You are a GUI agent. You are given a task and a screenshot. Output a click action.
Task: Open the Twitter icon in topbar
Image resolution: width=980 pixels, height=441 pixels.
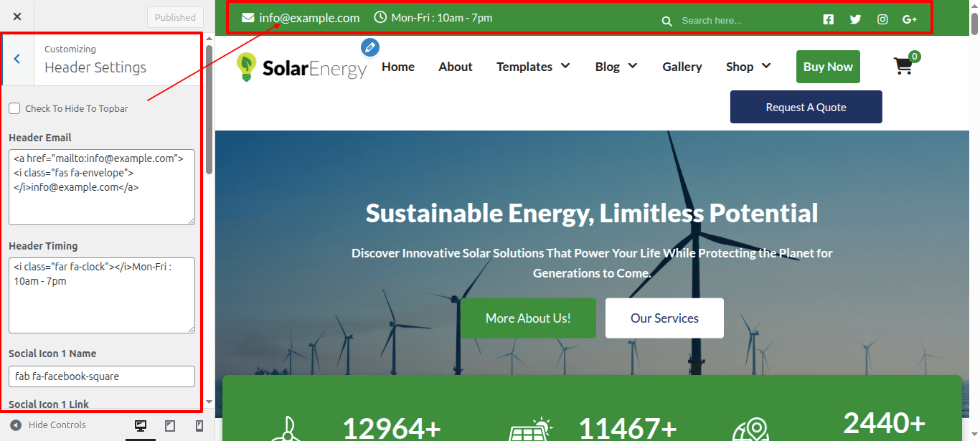pos(855,20)
